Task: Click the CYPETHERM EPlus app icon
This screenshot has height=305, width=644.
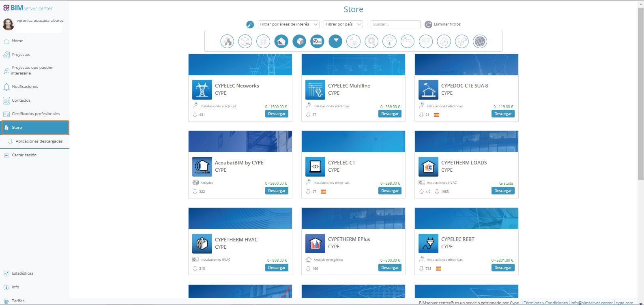Action: click(x=315, y=243)
